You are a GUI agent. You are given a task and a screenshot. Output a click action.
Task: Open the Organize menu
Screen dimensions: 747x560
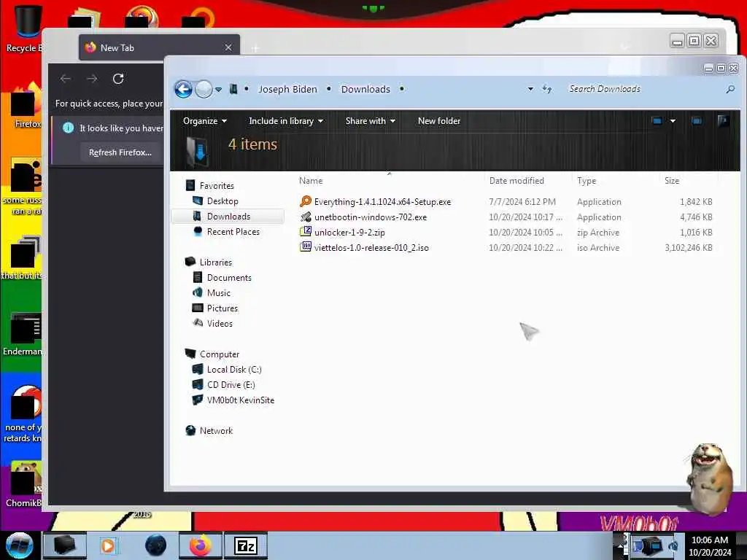point(204,121)
